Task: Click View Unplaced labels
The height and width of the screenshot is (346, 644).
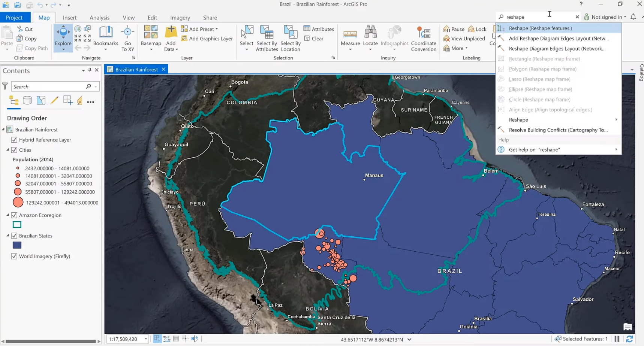Action: (464, 39)
